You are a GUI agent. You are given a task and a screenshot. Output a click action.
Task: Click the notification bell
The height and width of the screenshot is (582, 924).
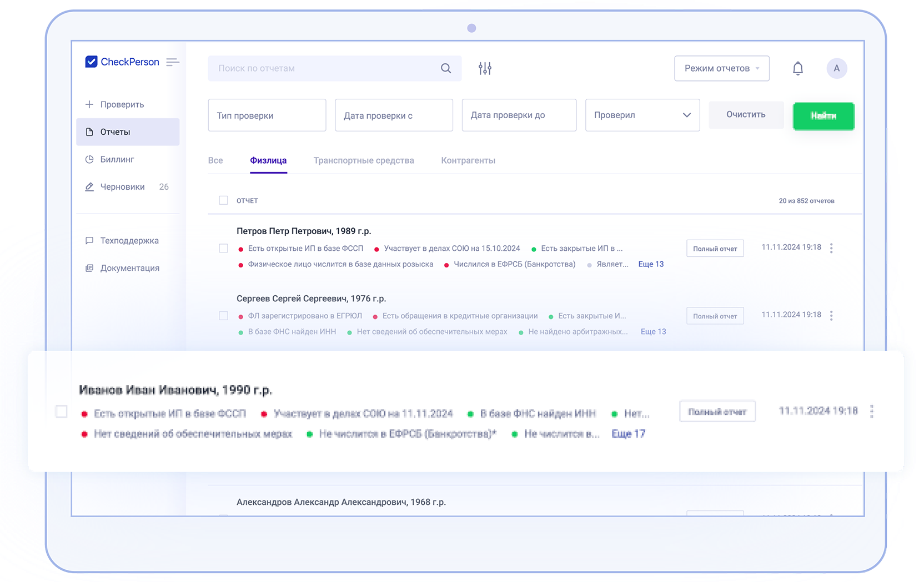(x=798, y=68)
